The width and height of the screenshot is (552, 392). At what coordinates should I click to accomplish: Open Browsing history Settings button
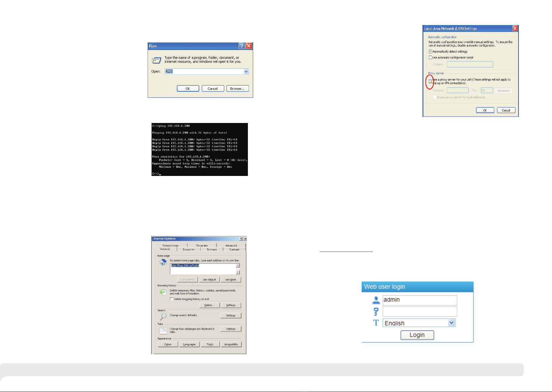(231, 305)
